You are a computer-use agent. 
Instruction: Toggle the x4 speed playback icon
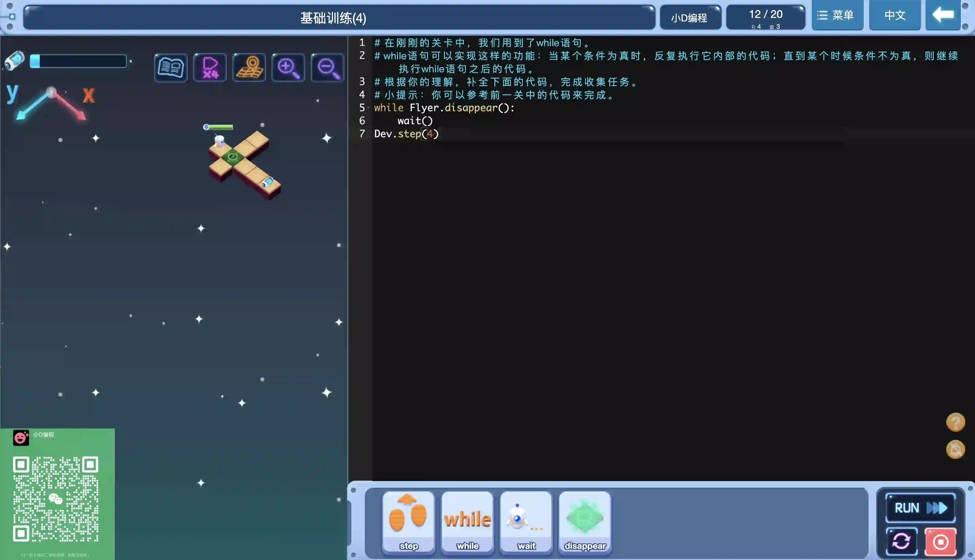(210, 68)
